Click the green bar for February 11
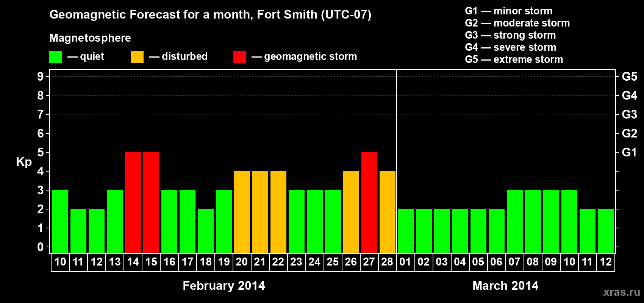Screen dimensions: 644x303 (78, 231)
